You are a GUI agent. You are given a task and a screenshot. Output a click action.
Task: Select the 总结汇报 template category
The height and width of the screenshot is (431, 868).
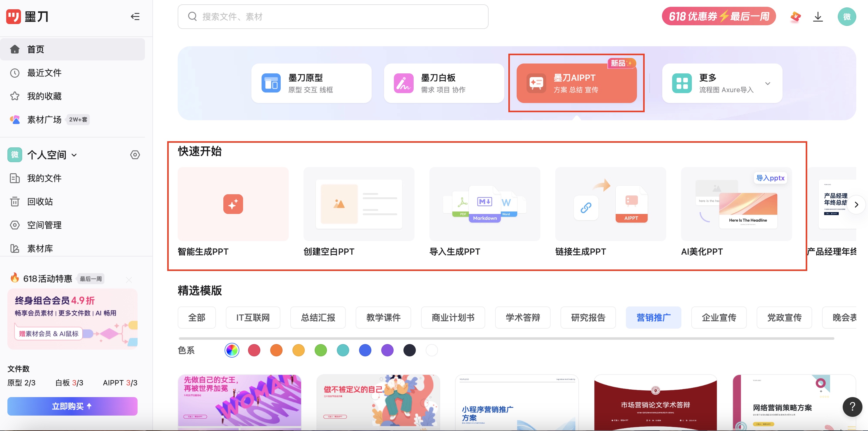click(x=318, y=318)
